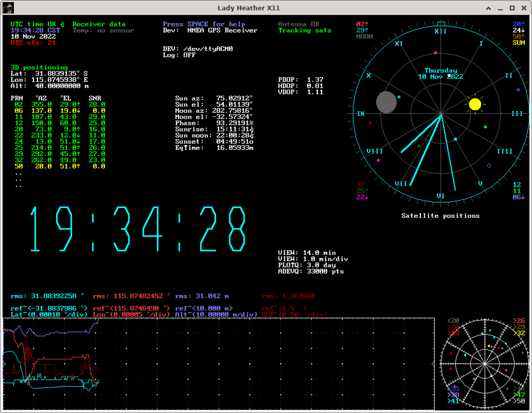The width and height of the screenshot is (532, 413).
Task: Click the "VIEW: 14.0 min" setting
Action: coord(307,253)
